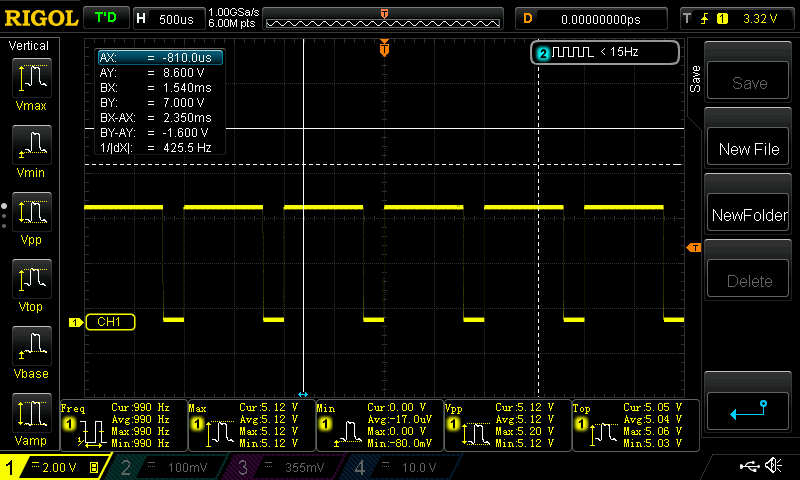Click the back return arrow button
Image resolution: width=800 pixels, height=480 pixels.
(x=749, y=410)
